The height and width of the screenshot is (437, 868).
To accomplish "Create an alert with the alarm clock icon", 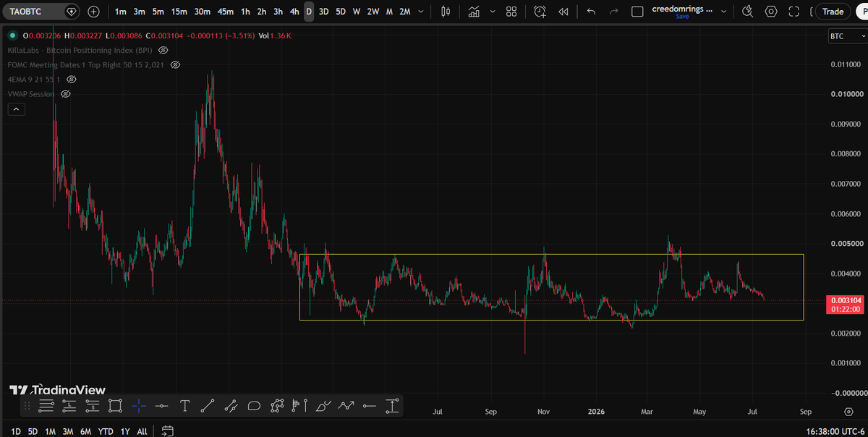I will pos(540,12).
